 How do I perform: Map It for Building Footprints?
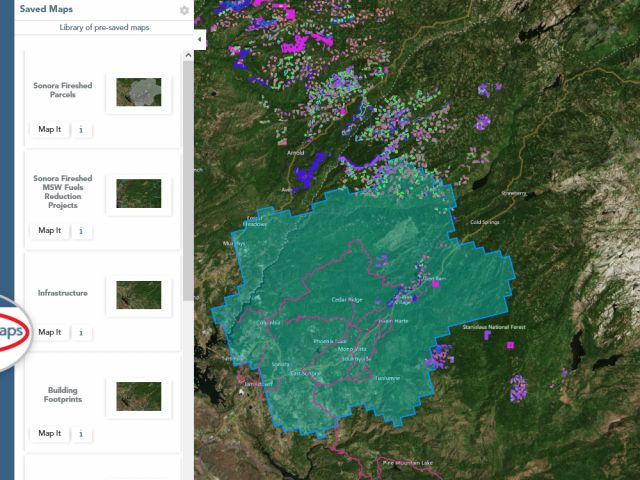coord(49,433)
